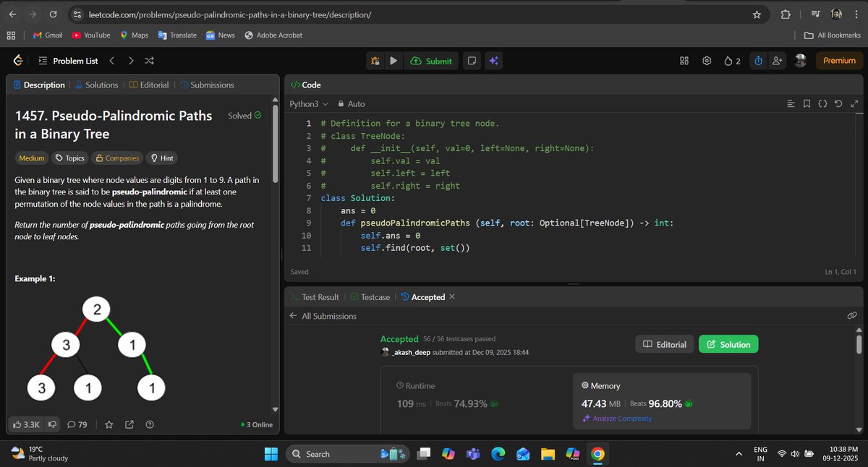Go to next problem arrow

click(131, 61)
